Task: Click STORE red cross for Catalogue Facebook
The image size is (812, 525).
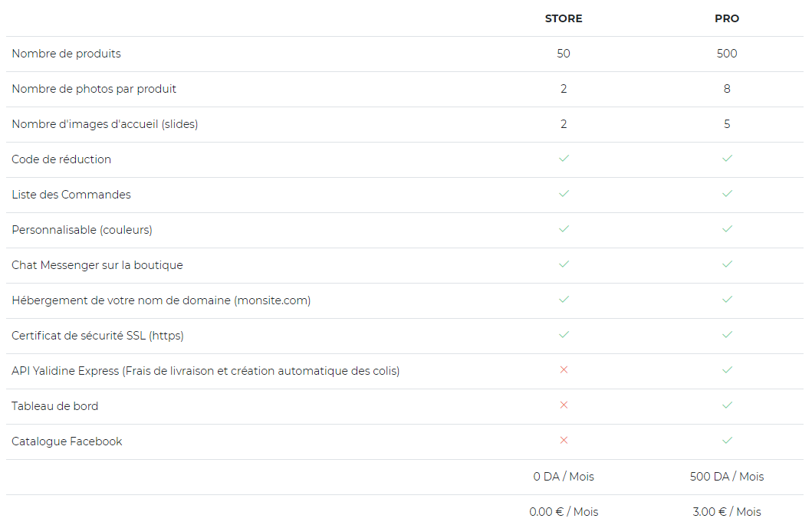Action: [564, 441]
